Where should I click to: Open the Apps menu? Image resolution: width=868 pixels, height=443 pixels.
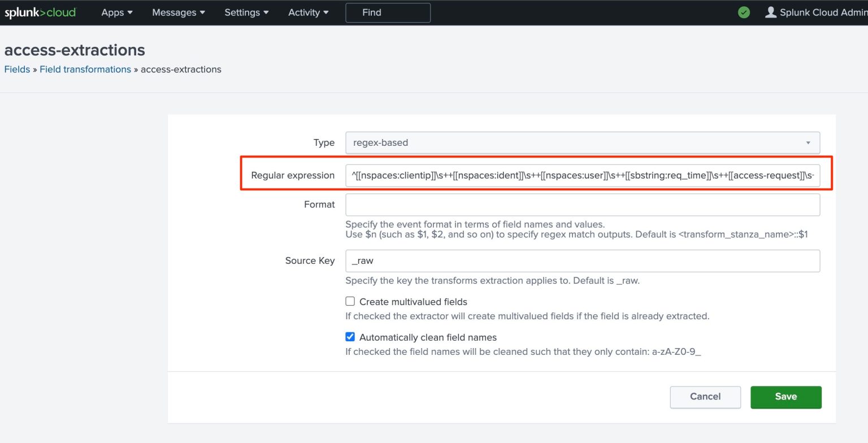(x=116, y=12)
